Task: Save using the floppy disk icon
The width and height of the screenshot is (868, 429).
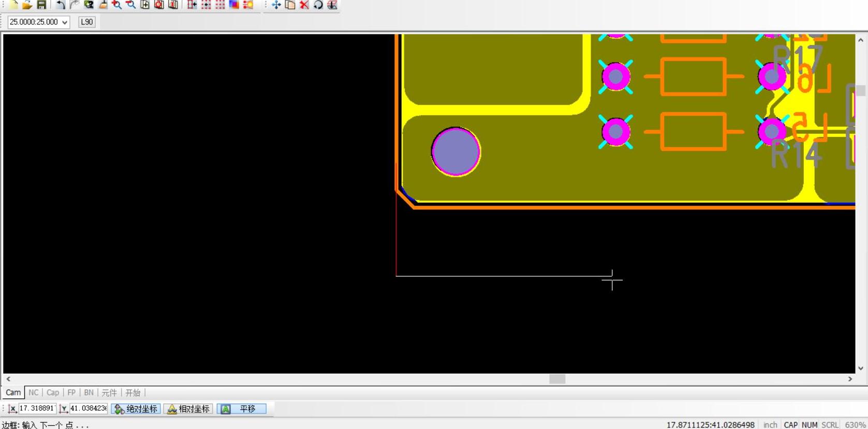Action: (x=41, y=5)
